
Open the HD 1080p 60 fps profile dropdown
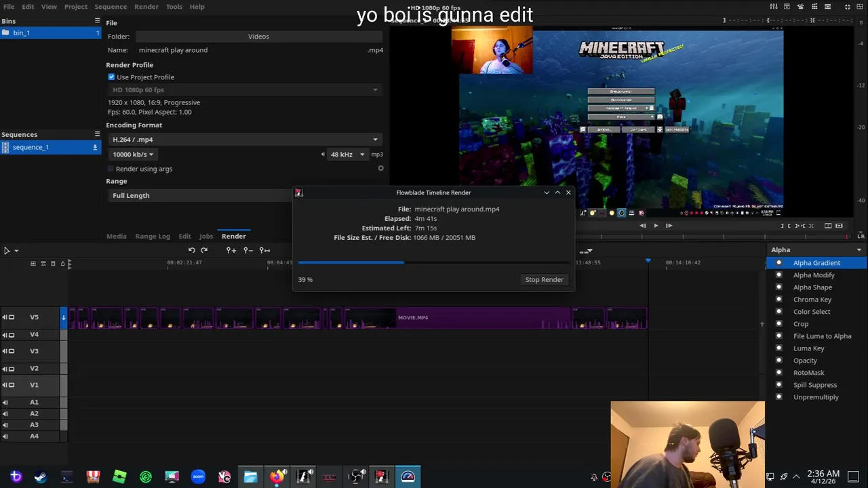[244, 89]
